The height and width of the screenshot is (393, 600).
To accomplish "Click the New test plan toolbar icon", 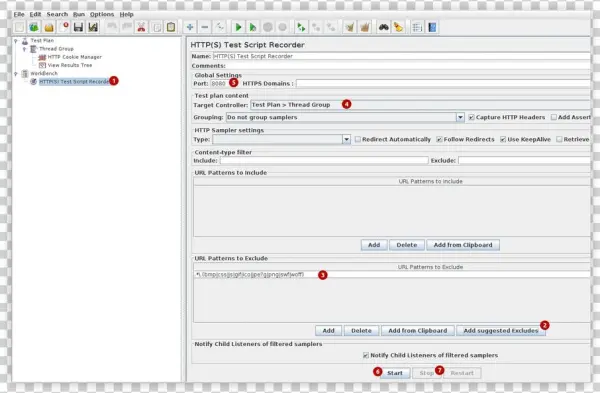I will [19, 27].
